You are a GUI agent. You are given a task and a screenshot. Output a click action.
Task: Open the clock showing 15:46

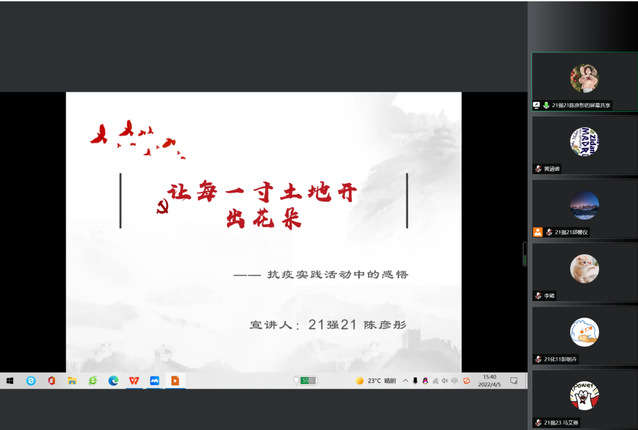489,381
